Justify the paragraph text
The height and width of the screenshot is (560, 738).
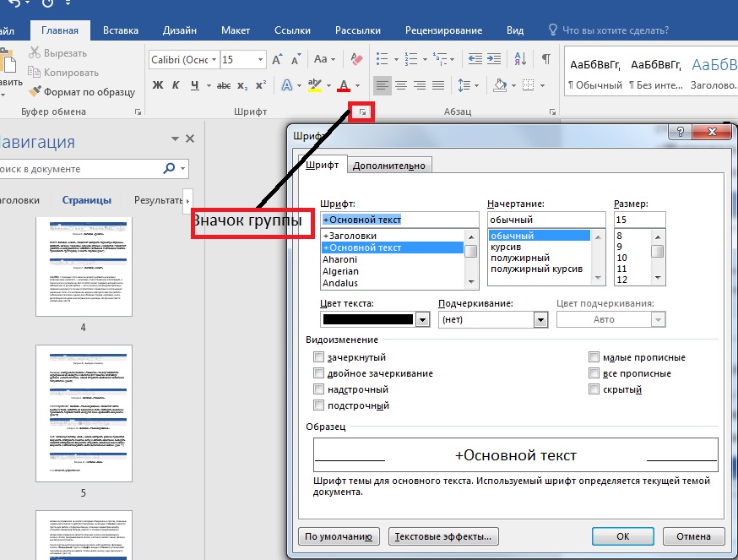[x=438, y=85]
